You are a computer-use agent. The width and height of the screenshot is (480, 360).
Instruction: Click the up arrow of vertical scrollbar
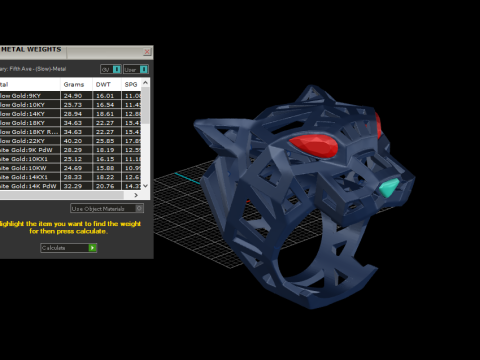tap(145, 82)
